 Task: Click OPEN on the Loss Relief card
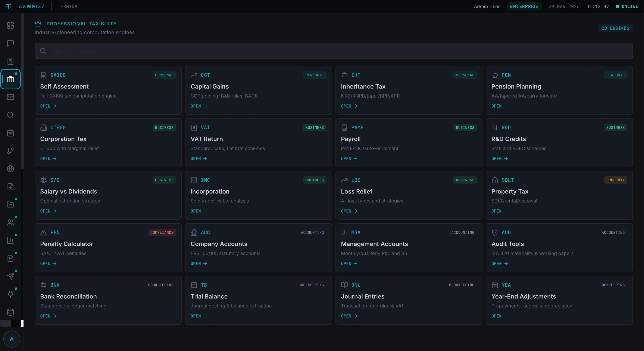click(349, 211)
